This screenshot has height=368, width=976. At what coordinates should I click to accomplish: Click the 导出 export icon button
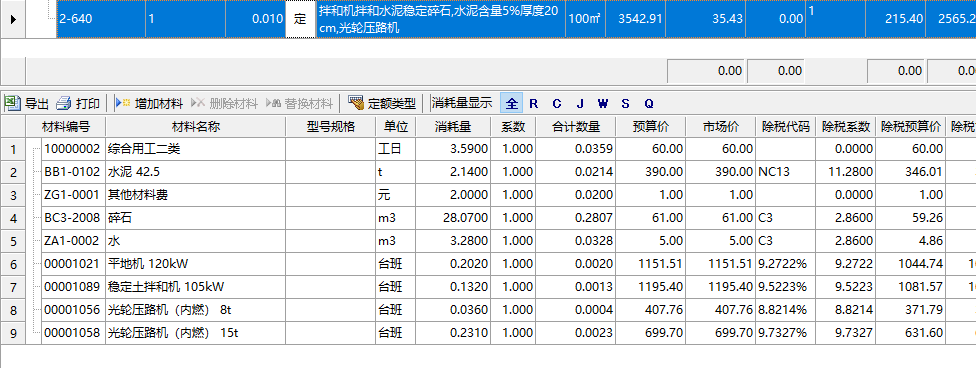pos(26,103)
